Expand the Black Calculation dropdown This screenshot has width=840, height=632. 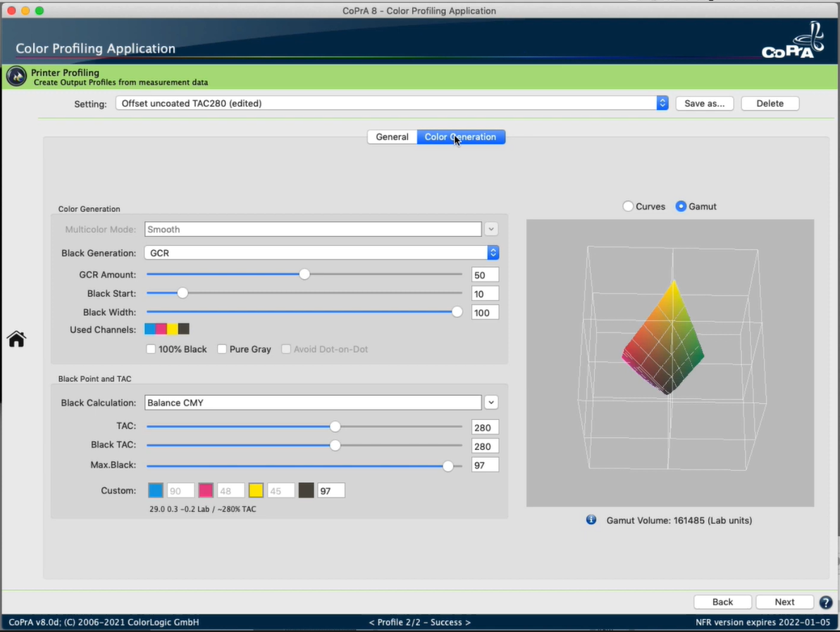(x=491, y=402)
